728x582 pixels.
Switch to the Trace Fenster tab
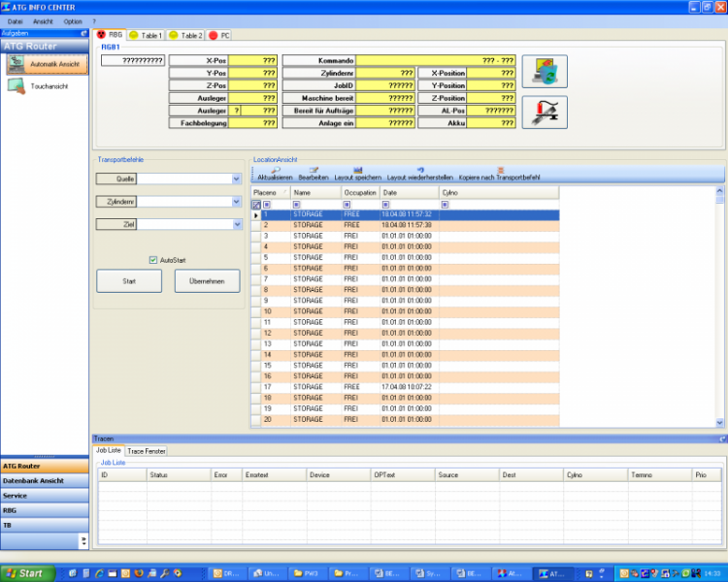click(x=147, y=451)
